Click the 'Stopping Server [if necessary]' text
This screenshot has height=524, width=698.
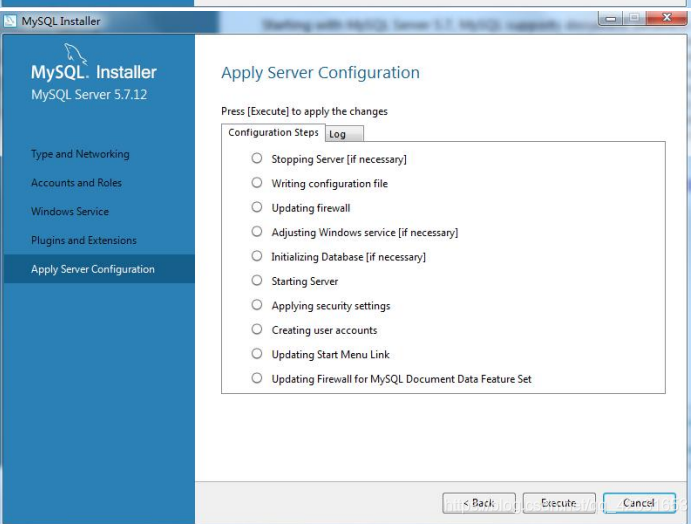pyautogui.click(x=339, y=159)
